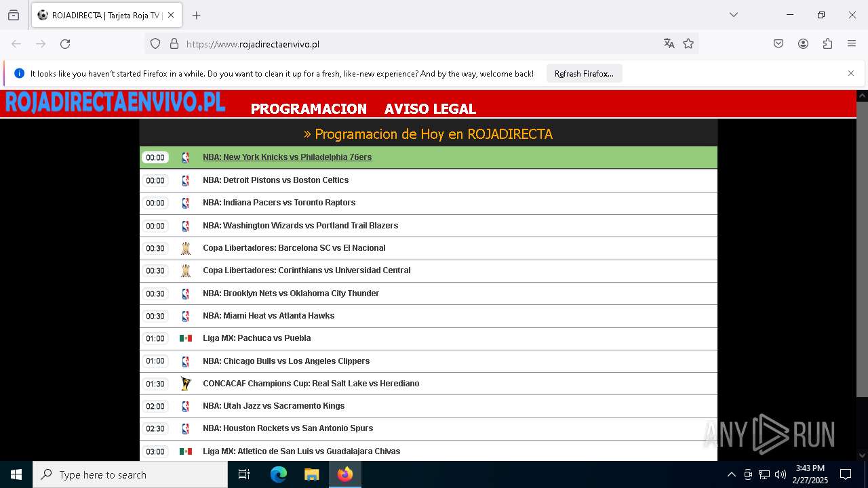Click the address bar URL field
The image size is (868, 488).
point(420,44)
